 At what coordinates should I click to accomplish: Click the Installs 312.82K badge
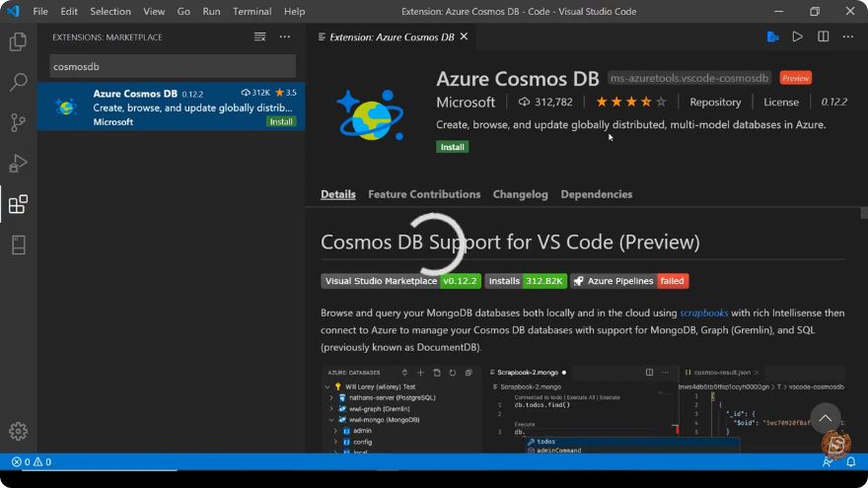(x=526, y=281)
